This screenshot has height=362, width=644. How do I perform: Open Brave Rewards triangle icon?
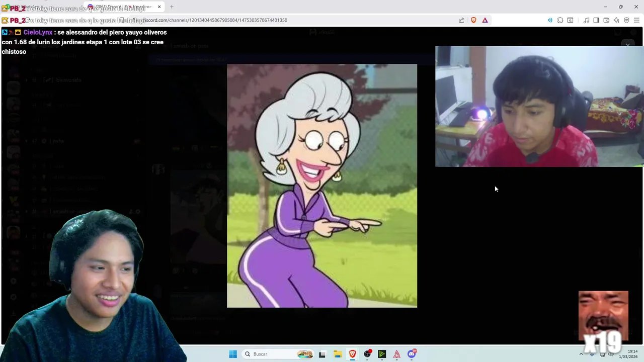click(x=485, y=20)
